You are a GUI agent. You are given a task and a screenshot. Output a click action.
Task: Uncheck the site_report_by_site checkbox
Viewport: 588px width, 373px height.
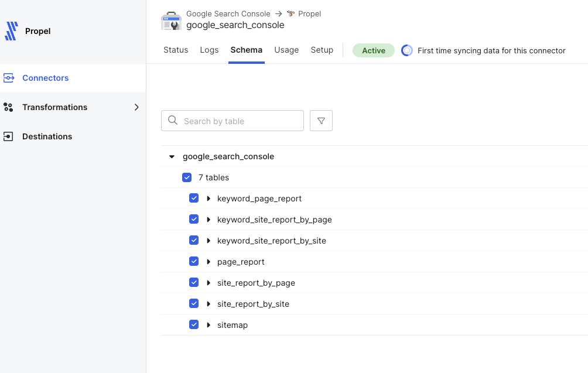pyautogui.click(x=194, y=303)
